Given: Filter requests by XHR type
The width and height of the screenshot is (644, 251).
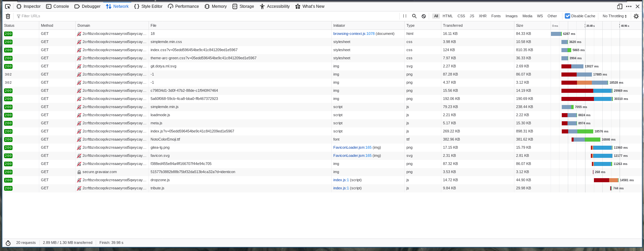Looking at the screenshot, I should (483, 16).
